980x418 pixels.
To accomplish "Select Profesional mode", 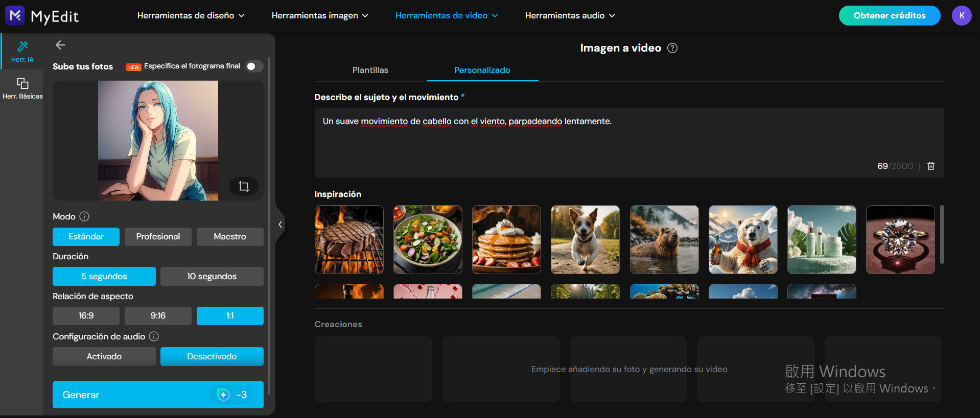I will pyautogui.click(x=158, y=237).
